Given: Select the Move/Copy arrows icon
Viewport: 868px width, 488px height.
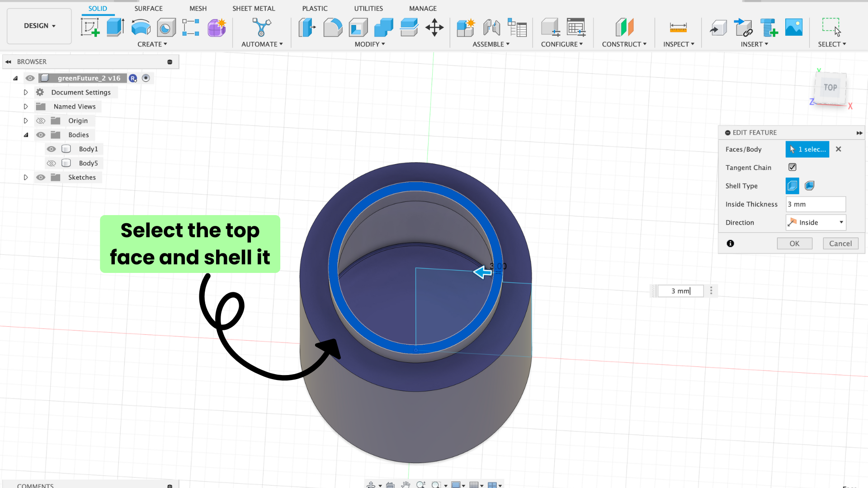Looking at the screenshot, I should [434, 28].
